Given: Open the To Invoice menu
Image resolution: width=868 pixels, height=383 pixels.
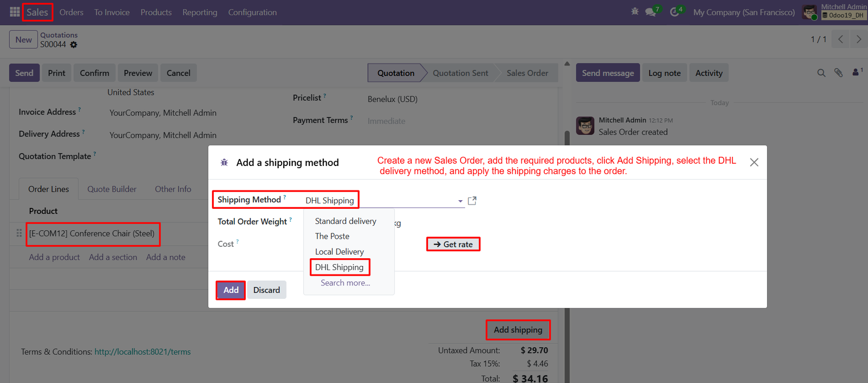Looking at the screenshot, I should click(112, 12).
